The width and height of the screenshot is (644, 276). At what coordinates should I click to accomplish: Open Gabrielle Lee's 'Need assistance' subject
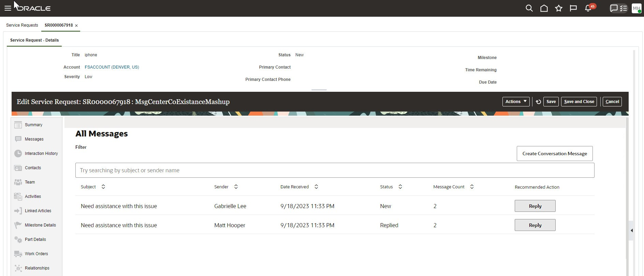coord(119,206)
